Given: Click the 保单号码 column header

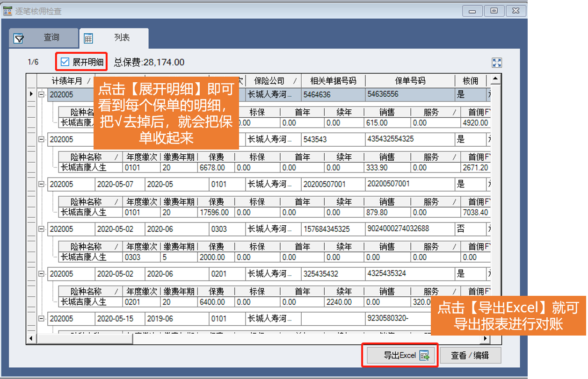Looking at the screenshot, I should [x=410, y=81].
